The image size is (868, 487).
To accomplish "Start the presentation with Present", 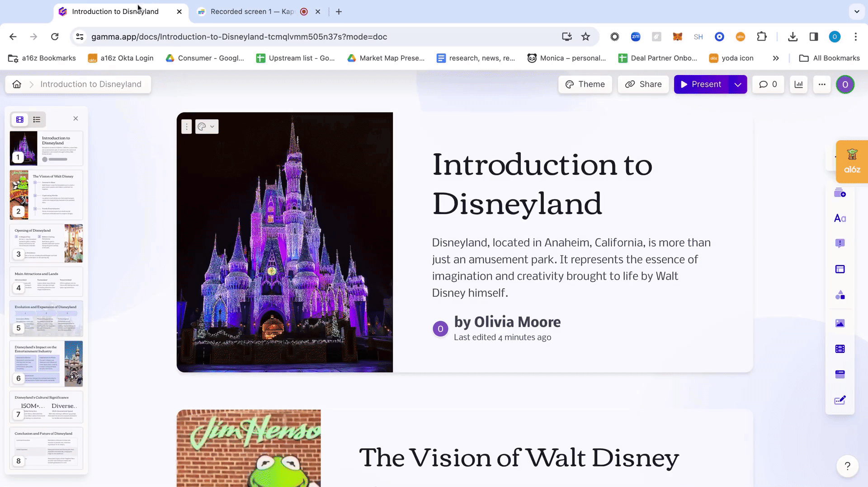I will tap(701, 84).
